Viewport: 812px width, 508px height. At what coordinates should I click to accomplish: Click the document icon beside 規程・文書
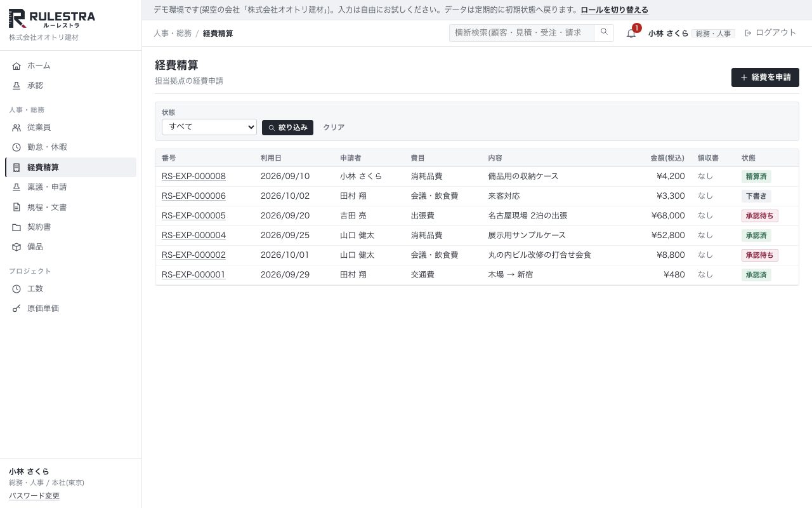click(x=16, y=207)
